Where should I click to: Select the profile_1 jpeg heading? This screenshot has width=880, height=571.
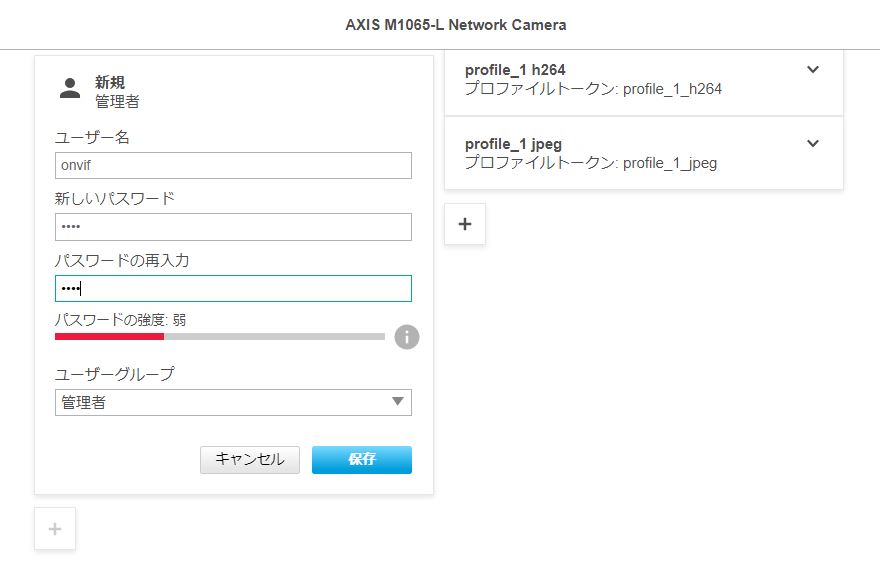point(513,144)
